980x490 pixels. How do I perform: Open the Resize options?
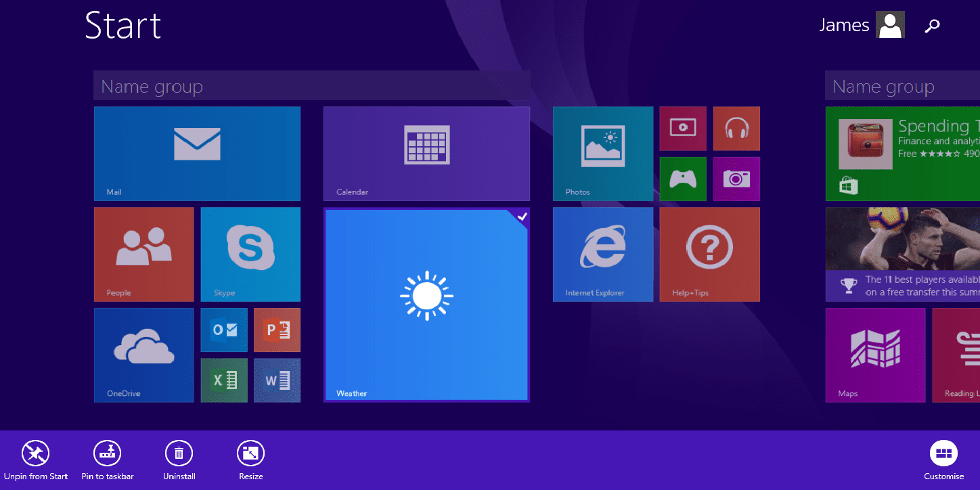click(x=250, y=460)
